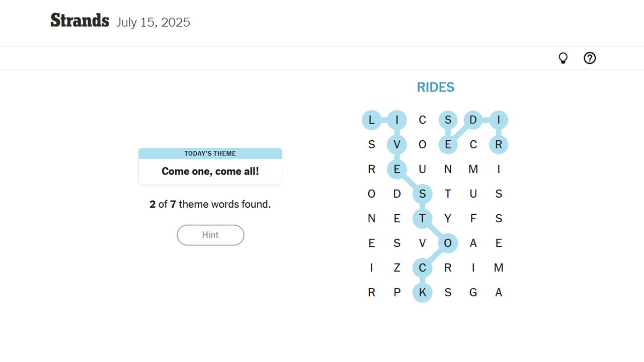Open the help question mark icon

(x=590, y=58)
